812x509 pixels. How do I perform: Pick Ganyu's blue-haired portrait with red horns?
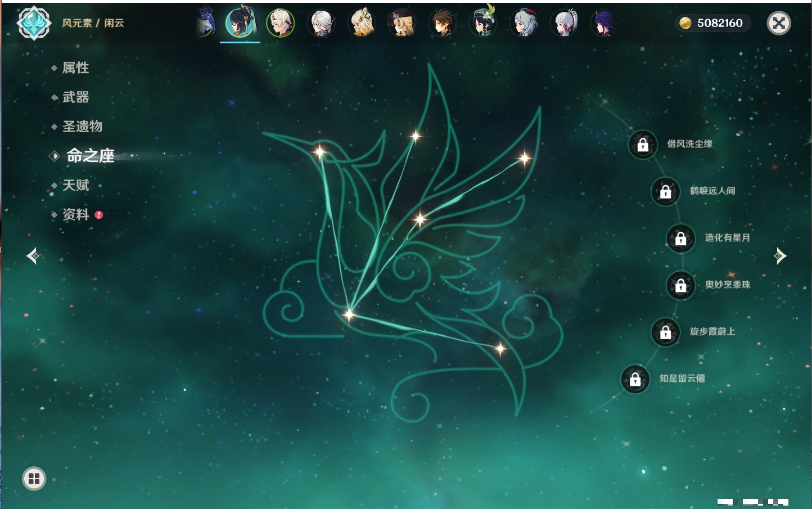point(524,23)
